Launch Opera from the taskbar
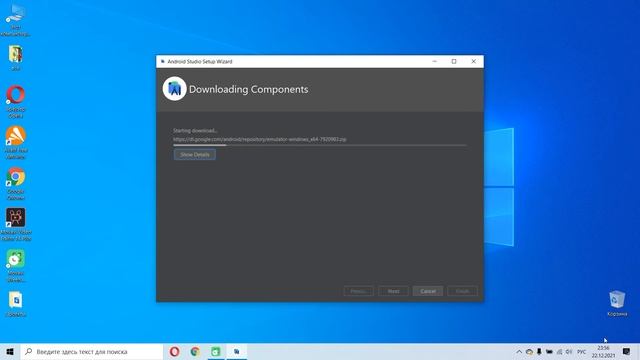 pyautogui.click(x=174, y=351)
